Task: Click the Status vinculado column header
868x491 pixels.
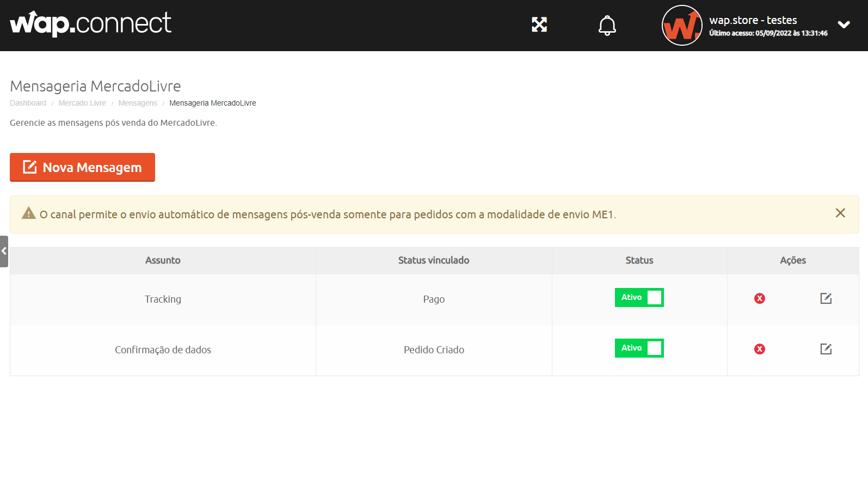Action: point(434,260)
